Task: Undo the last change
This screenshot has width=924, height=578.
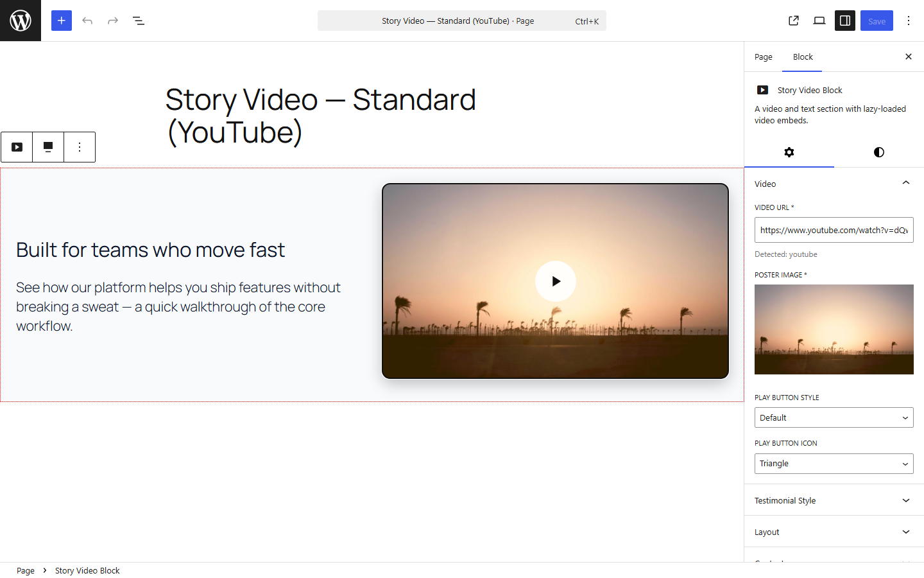Action: click(87, 21)
